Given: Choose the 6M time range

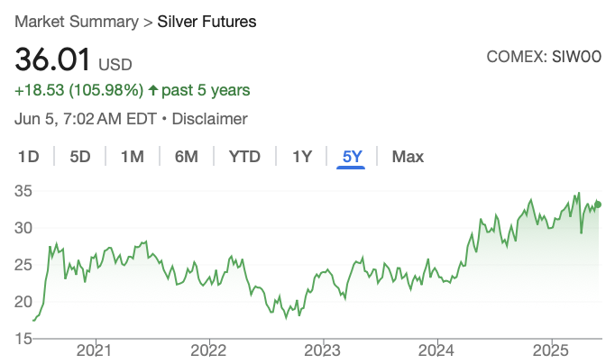Looking at the screenshot, I should (186, 157).
